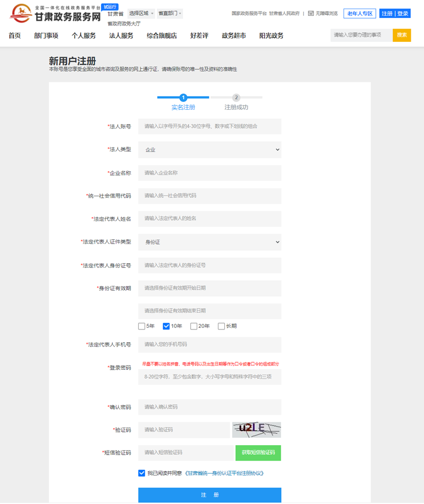Click the 统一社会信用代码 input field

click(209, 196)
